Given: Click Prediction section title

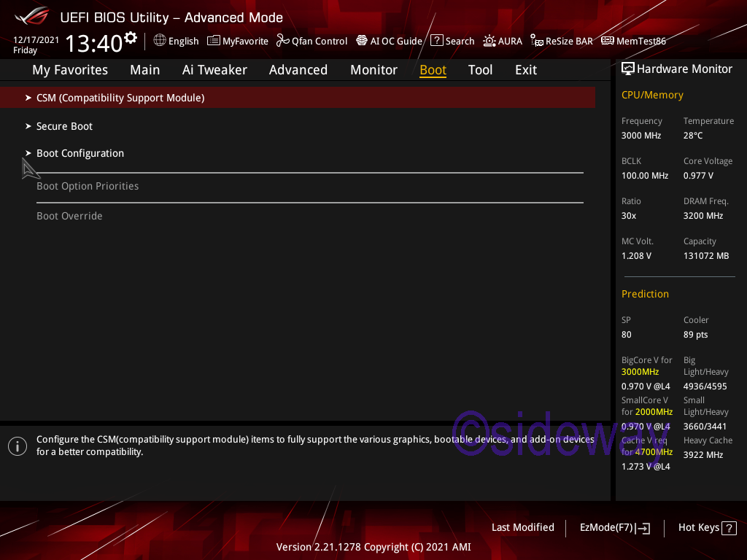Looking at the screenshot, I should pyautogui.click(x=645, y=295).
